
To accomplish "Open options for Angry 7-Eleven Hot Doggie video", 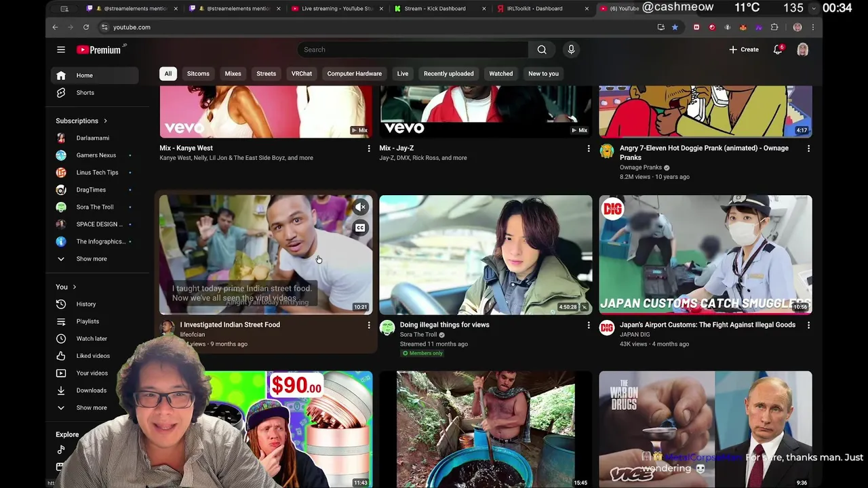I will click(808, 148).
